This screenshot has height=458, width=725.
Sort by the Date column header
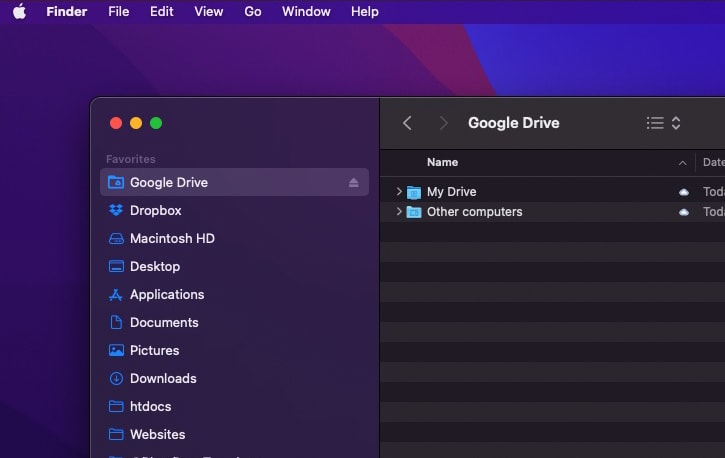[x=713, y=162]
